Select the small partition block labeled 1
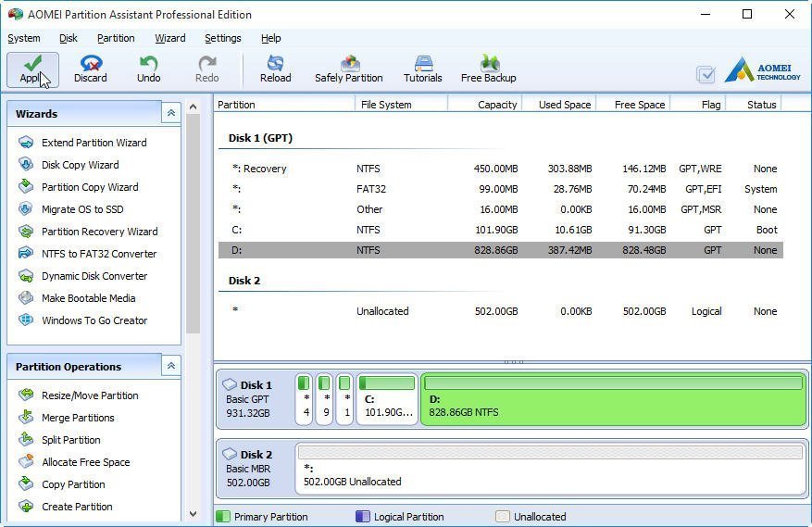The image size is (812, 527). (x=344, y=399)
